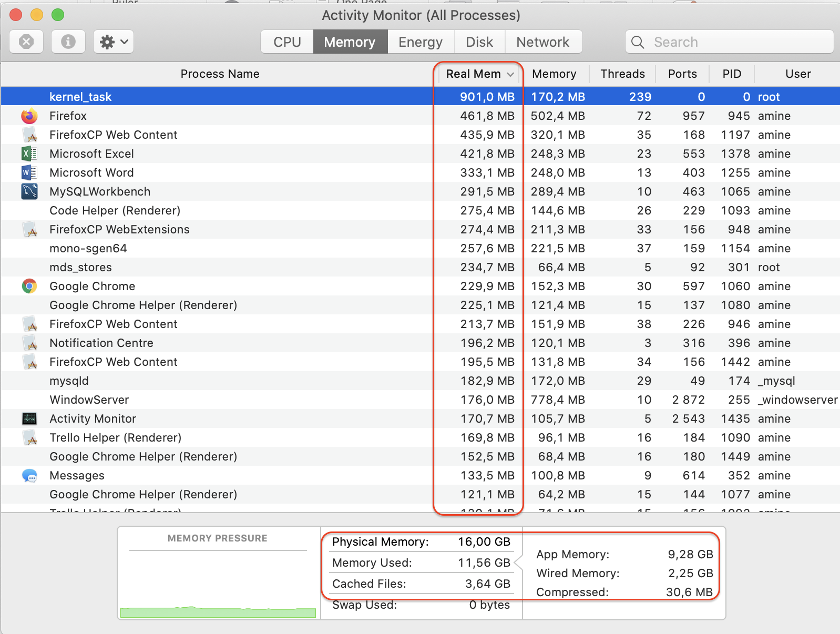The image size is (840, 634).
Task: Open the gear actions dropdown menu
Action: click(114, 42)
